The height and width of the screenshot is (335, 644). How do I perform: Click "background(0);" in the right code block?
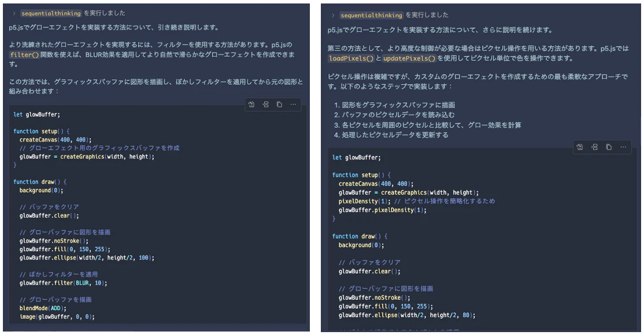[x=361, y=245]
